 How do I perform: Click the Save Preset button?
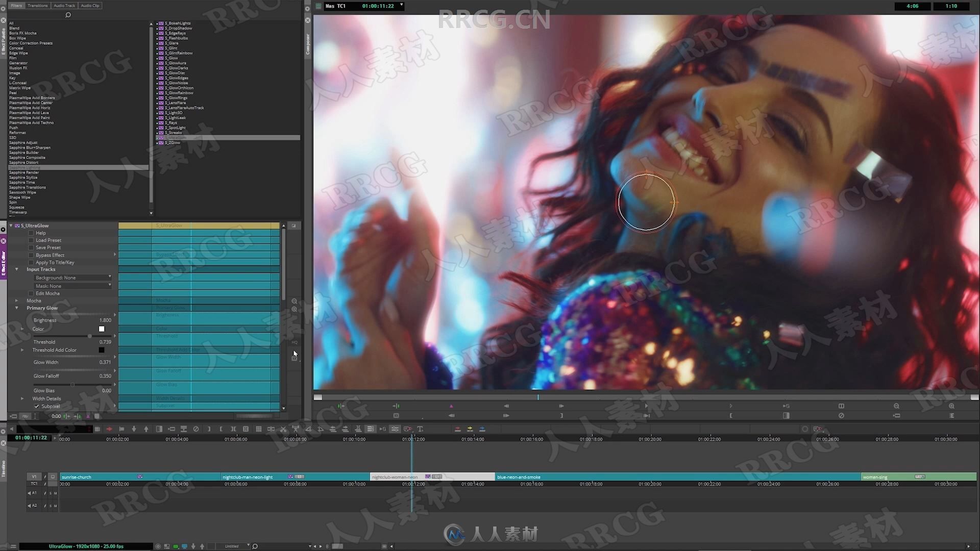[47, 247]
